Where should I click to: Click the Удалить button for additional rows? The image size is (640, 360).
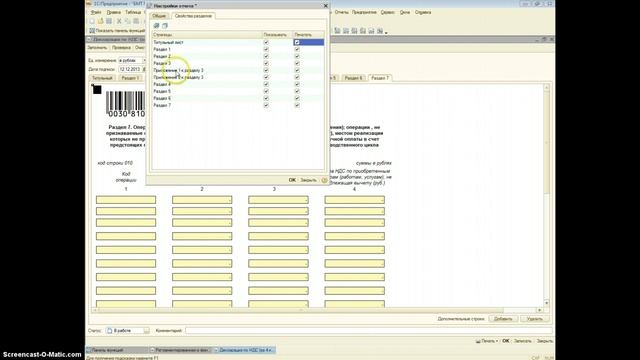click(535, 319)
